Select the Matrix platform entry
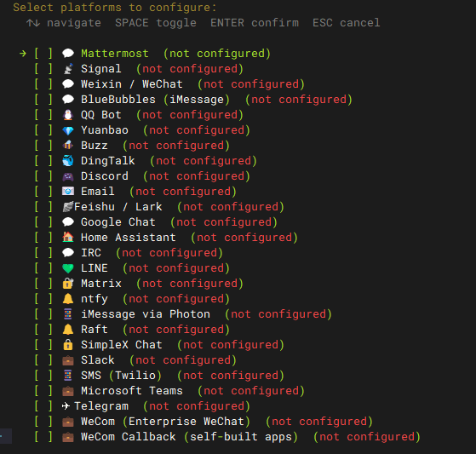476x454 pixels. [x=139, y=284]
